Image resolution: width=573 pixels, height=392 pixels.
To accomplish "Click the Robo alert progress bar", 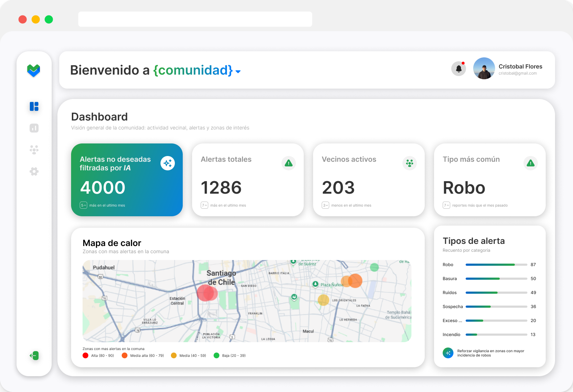I will coord(496,265).
